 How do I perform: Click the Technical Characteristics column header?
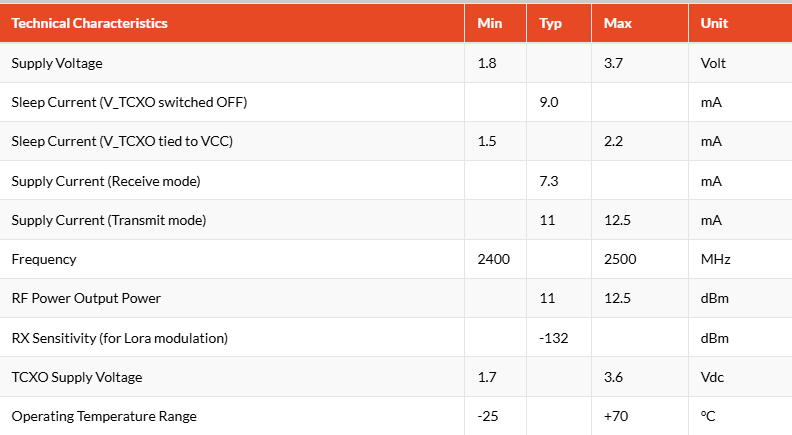tap(89, 23)
